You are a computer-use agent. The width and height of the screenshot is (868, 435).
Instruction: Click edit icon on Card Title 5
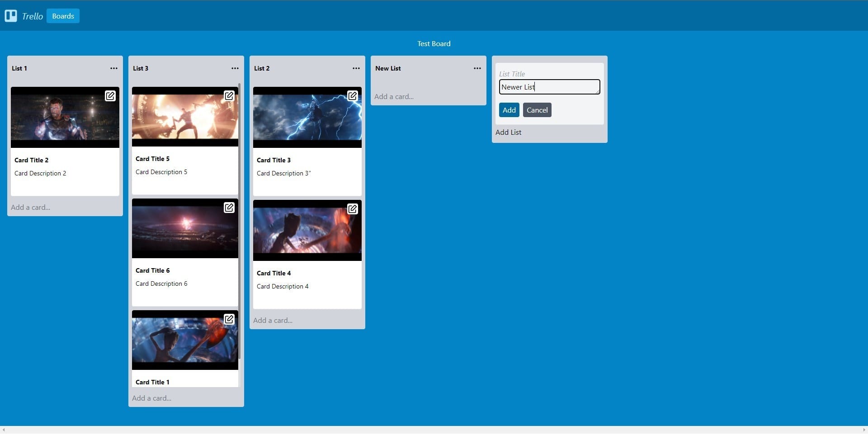[x=229, y=96]
